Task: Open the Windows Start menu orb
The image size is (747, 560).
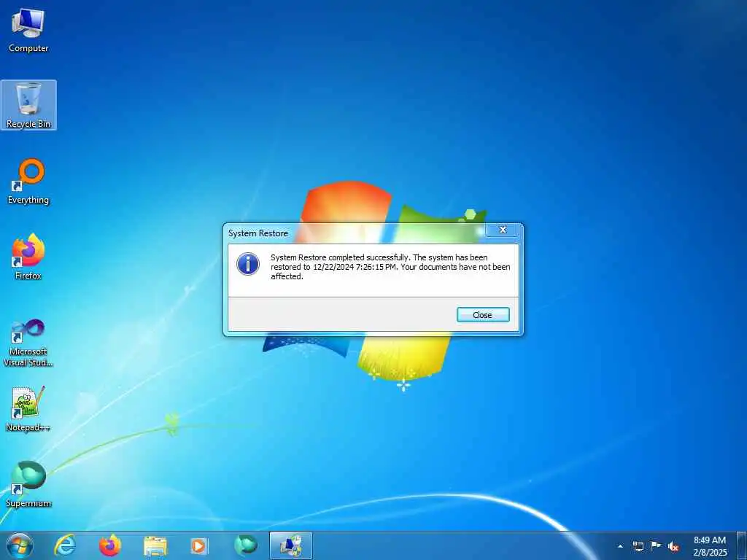Action: click(19, 545)
